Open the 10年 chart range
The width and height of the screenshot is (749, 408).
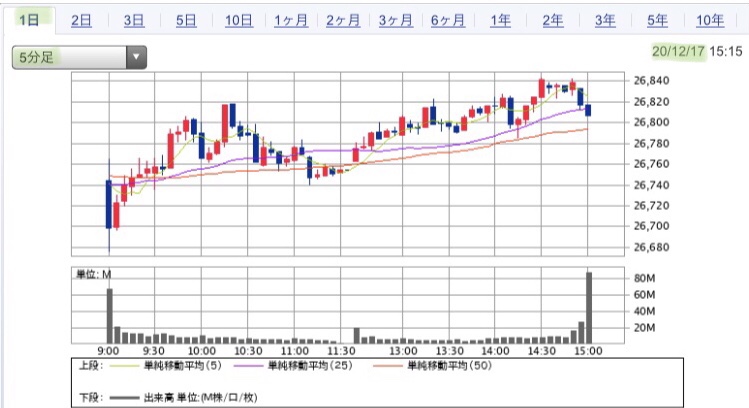(710, 21)
